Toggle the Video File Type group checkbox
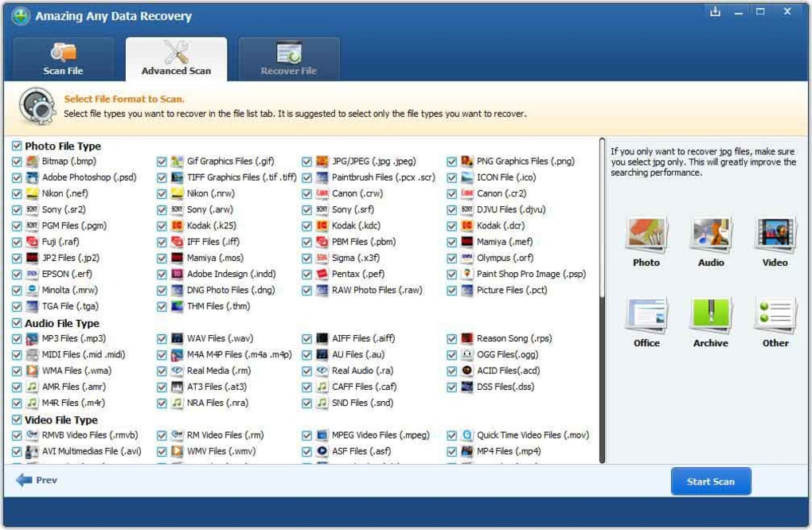 (17, 419)
